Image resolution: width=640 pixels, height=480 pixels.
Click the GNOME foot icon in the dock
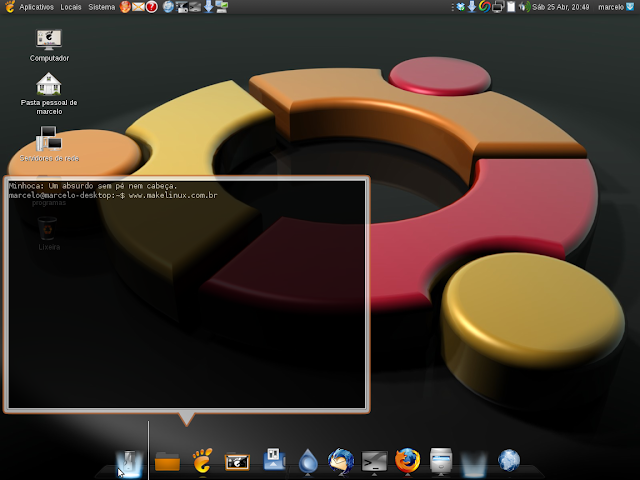point(202,461)
